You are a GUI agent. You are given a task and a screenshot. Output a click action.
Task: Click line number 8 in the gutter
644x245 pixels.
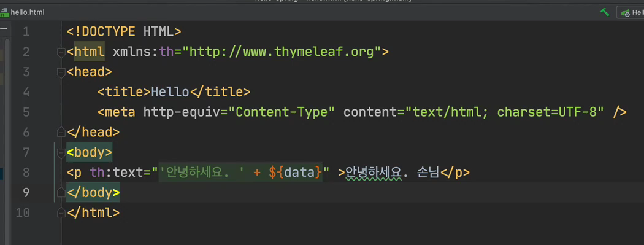[x=26, y=173]
